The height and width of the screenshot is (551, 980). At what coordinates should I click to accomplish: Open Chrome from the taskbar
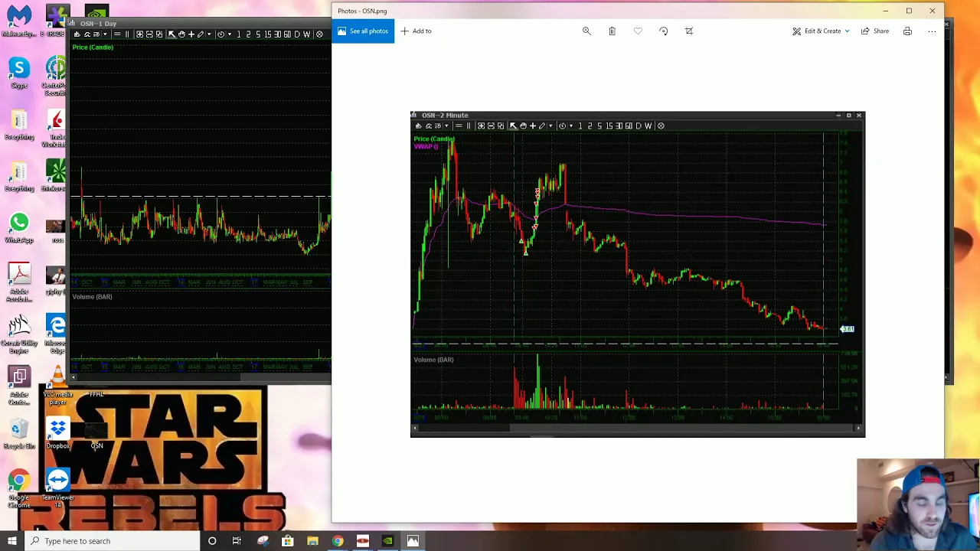pos(338,541)
